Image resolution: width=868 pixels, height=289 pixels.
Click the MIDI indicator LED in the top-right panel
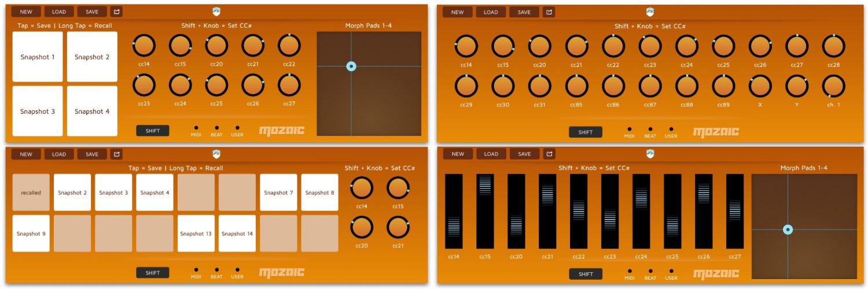pyautogui.click(x=629, y=129)
